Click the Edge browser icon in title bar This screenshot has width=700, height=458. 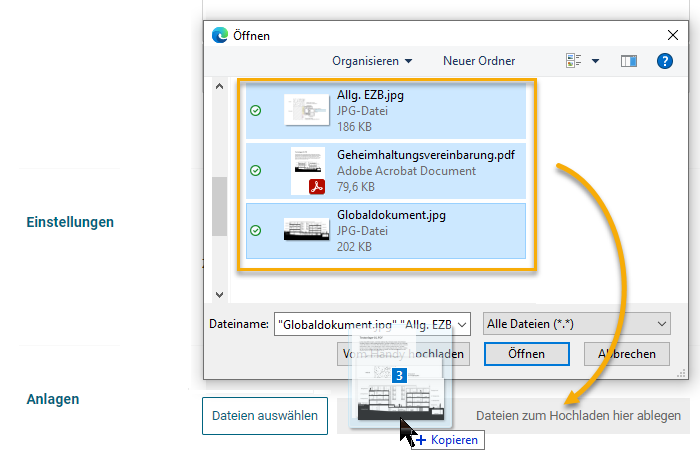(x=220, y=35)
